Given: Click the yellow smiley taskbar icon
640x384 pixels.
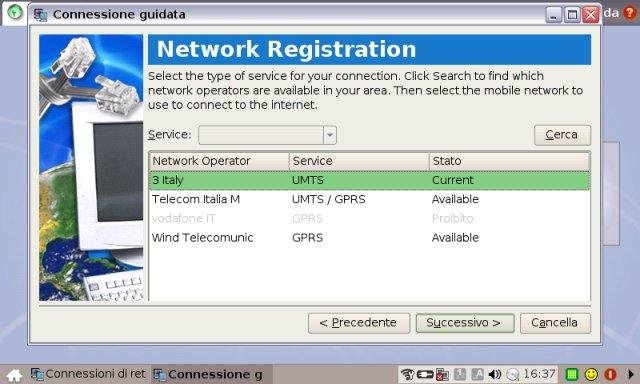Looking at the screenshot, I should pyautogui.click(x=591, y=374).
